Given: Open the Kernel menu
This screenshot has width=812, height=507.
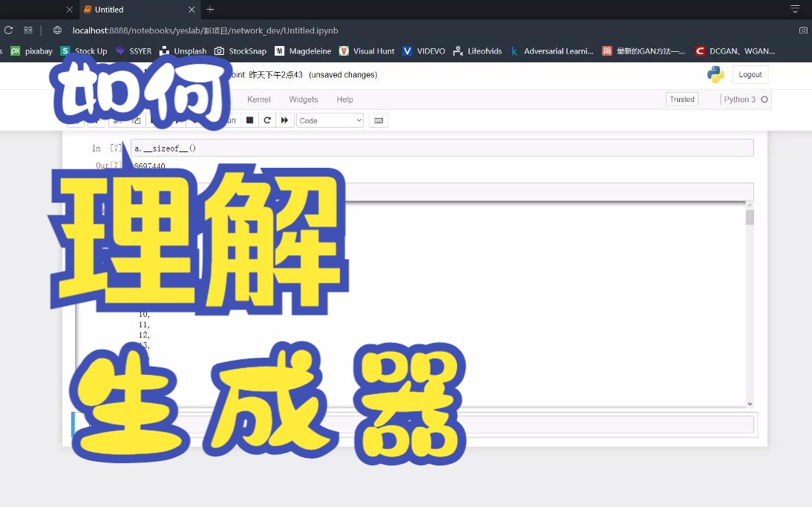Looking at the screenshot, I should pos(258,99).
